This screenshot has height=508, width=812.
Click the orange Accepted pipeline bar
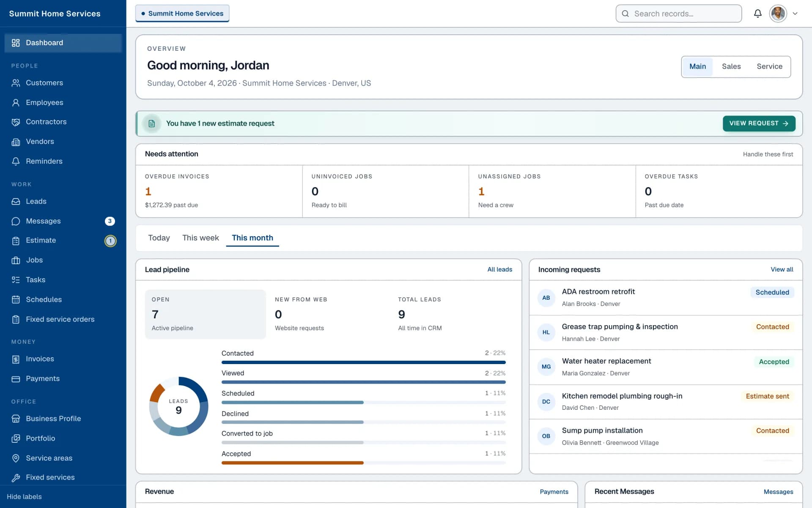pyautogui.click(x=292, y=463)
